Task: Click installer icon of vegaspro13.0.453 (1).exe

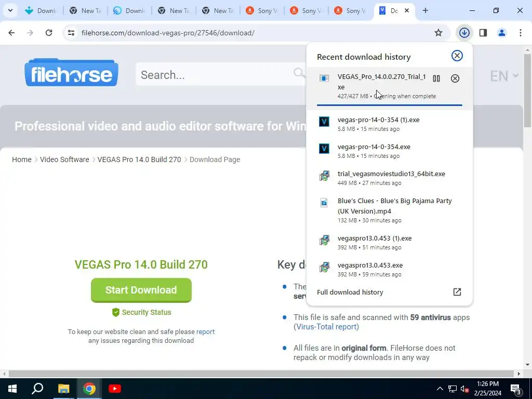Action: (324, 240)
